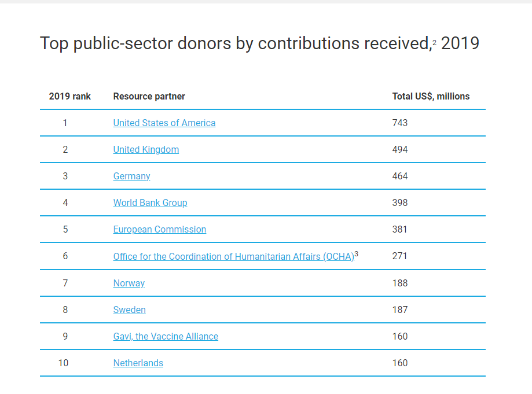The image size is (532, 394).
Task: Click footnote 2 in the page title
Action: 434,43
